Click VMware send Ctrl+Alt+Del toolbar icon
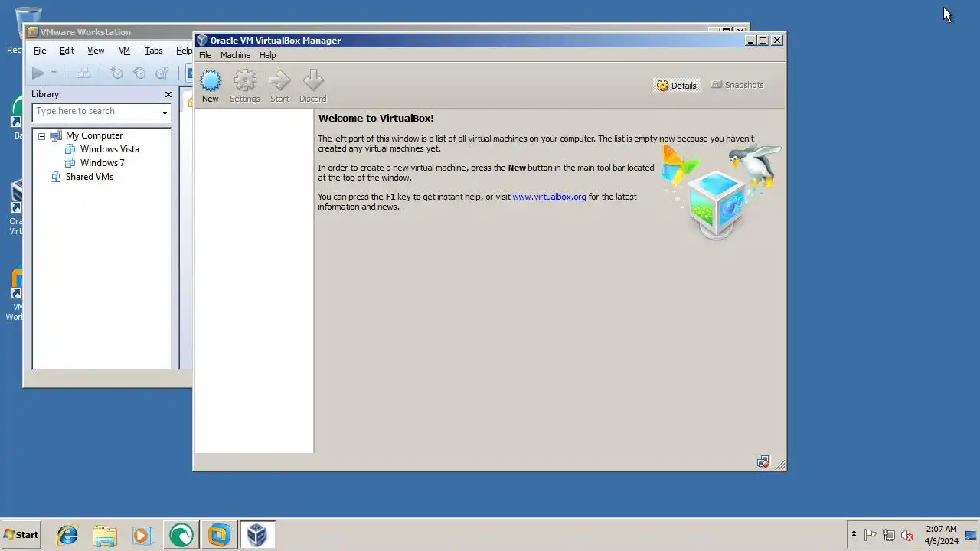This screenshot has width=980, height=551. pos(83,73)
